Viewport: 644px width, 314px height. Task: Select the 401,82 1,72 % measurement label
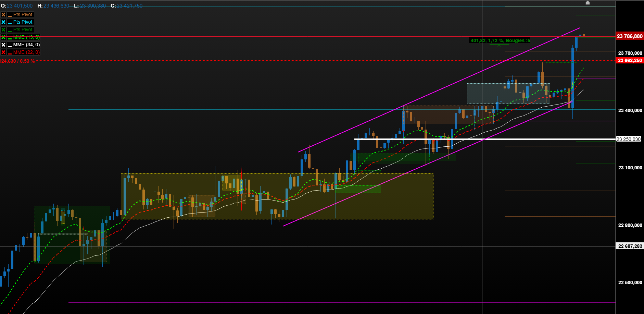click(500, 40)
